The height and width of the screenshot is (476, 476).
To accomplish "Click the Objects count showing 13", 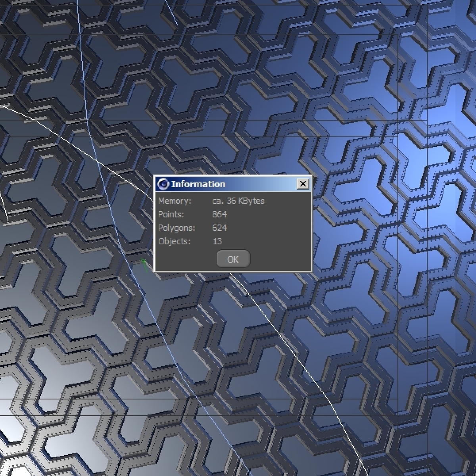I will tap(218, 241).
